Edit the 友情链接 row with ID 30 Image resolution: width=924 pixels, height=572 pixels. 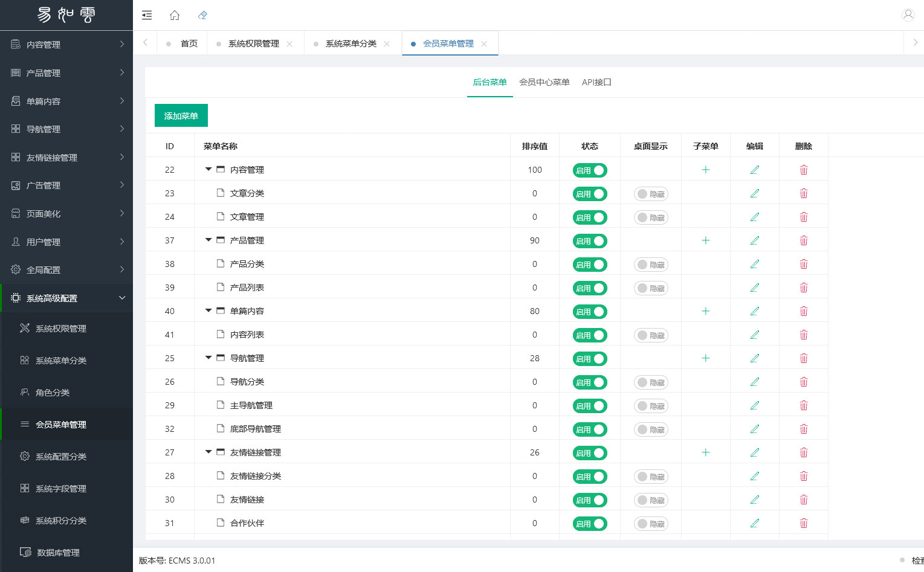[754, 500]
